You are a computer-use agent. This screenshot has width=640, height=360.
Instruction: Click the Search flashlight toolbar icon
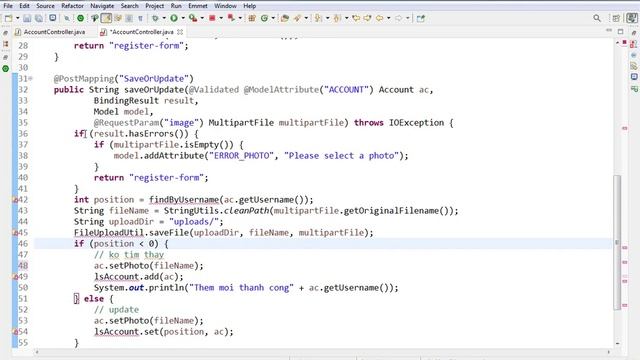[x=297, y=18]
